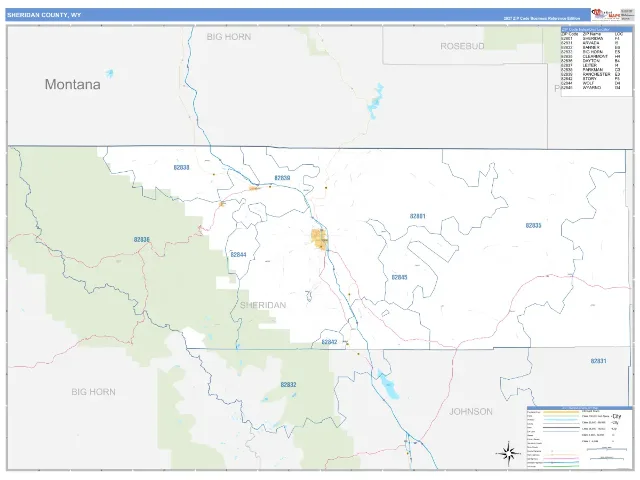Viewport: 640px width, 480px height.
Task: Select ZIP code label 82836
Action: (142, 240)
